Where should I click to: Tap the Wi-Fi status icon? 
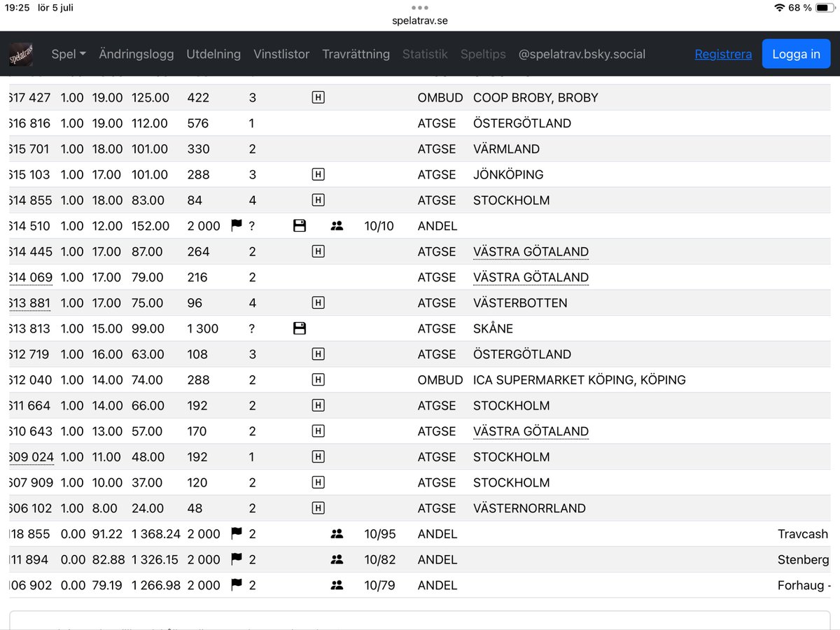coord(779,8)
